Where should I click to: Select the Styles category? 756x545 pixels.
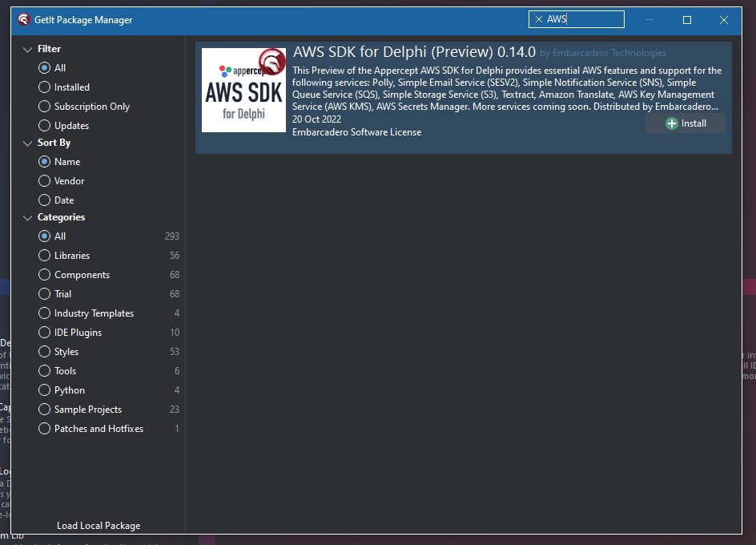pyautogui.click(x=58, y=352)
